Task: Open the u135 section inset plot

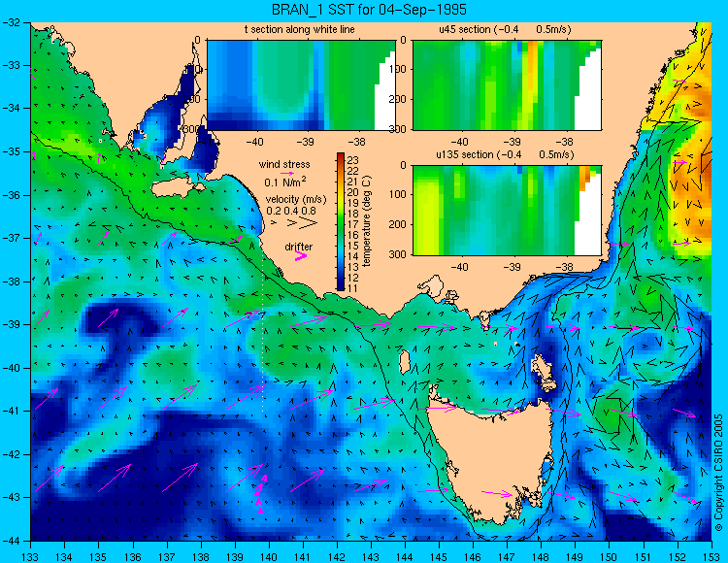Action: (x=507, y=211)
